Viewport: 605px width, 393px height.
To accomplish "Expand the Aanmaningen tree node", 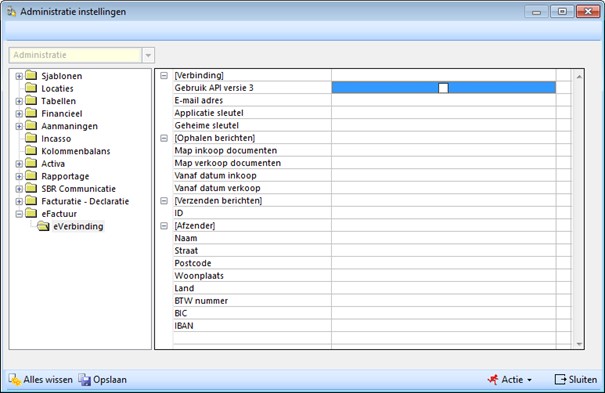I will point(19,126).
